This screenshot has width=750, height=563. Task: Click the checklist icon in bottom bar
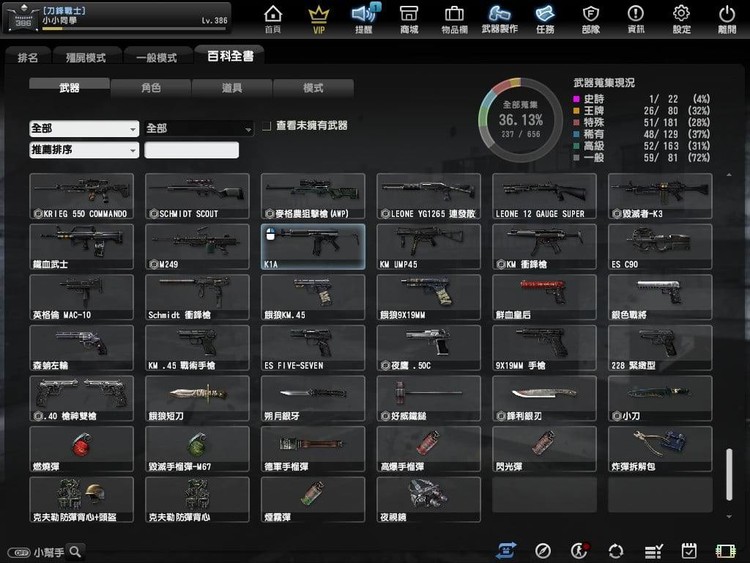pyautogui.click(x=653, y=552)
